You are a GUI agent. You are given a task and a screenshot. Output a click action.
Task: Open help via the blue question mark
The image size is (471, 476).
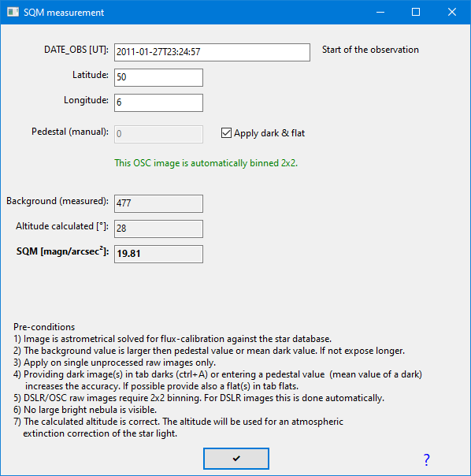(426, 459)
